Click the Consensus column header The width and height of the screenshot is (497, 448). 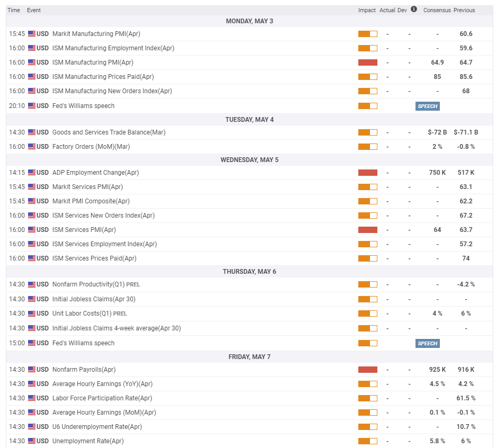437,10
